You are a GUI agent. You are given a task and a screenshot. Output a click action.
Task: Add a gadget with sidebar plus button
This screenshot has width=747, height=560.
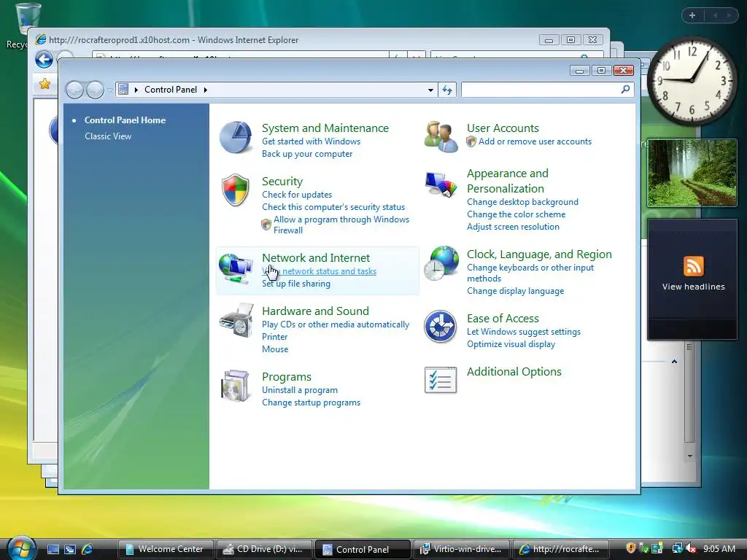click(692, 15)
